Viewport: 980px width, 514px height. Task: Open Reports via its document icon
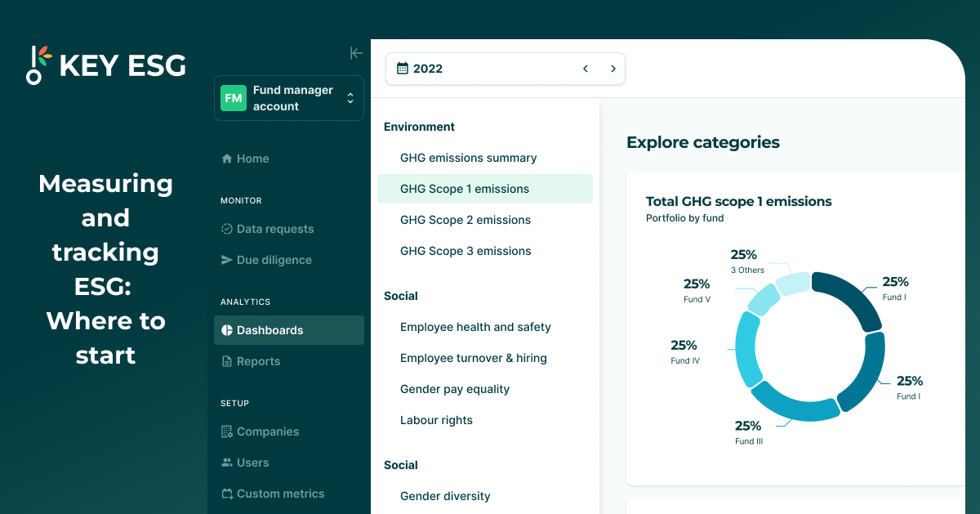(x=226, y=361)
